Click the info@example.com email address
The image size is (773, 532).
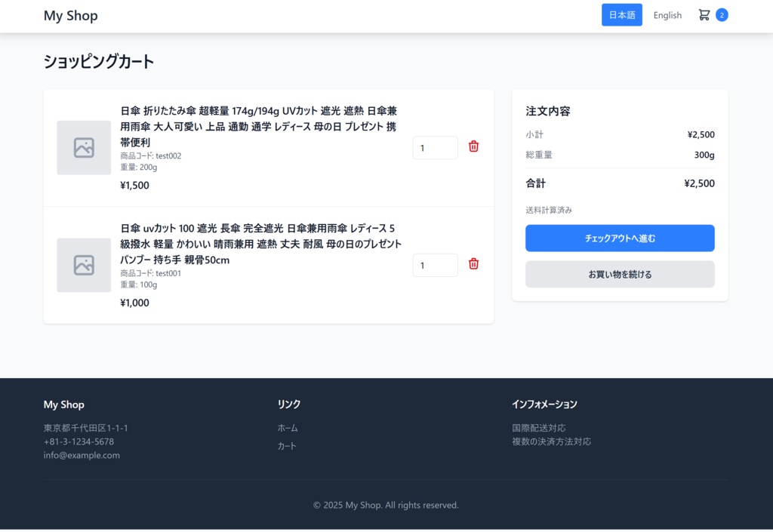click(82, 455)
